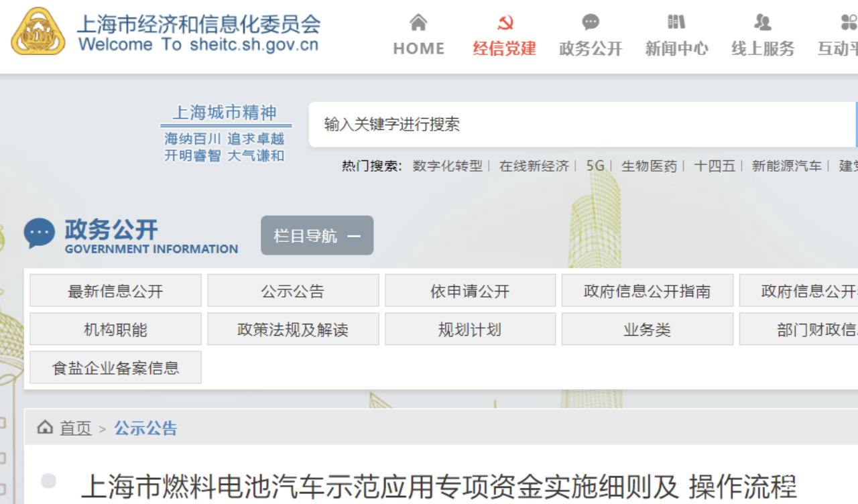
Task: Click the HOME house icon
Action: [x=418, y=23]
